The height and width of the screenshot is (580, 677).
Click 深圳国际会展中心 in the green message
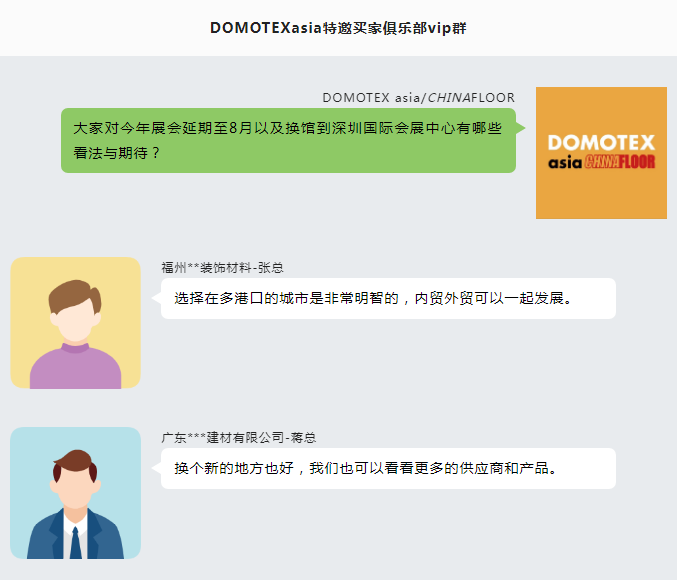coord(393,128)
